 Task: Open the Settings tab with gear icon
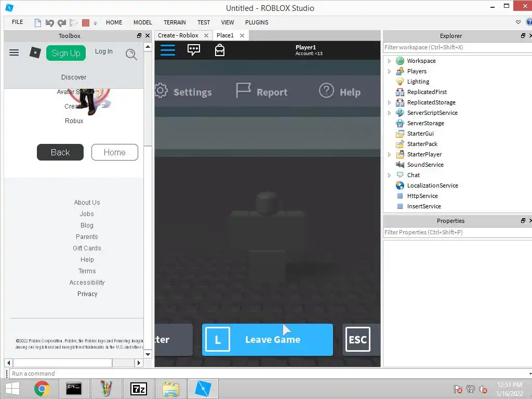click(183, 92)
